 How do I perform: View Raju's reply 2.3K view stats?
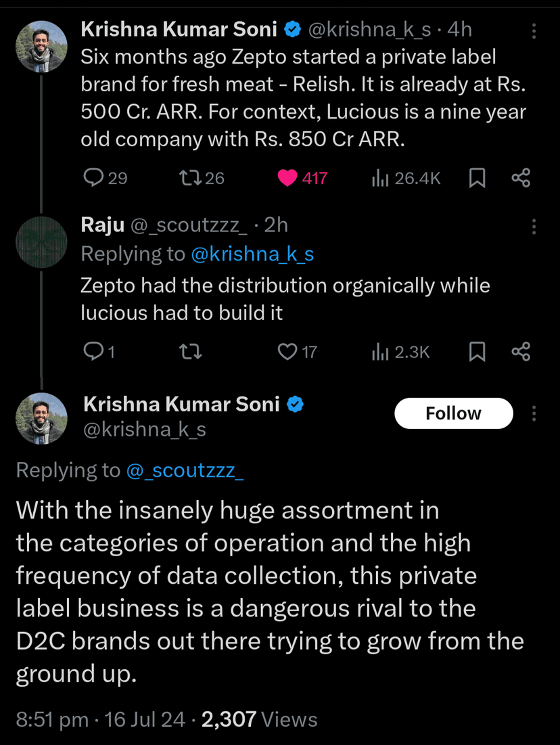pyautogui.click(x=381, y=351)
